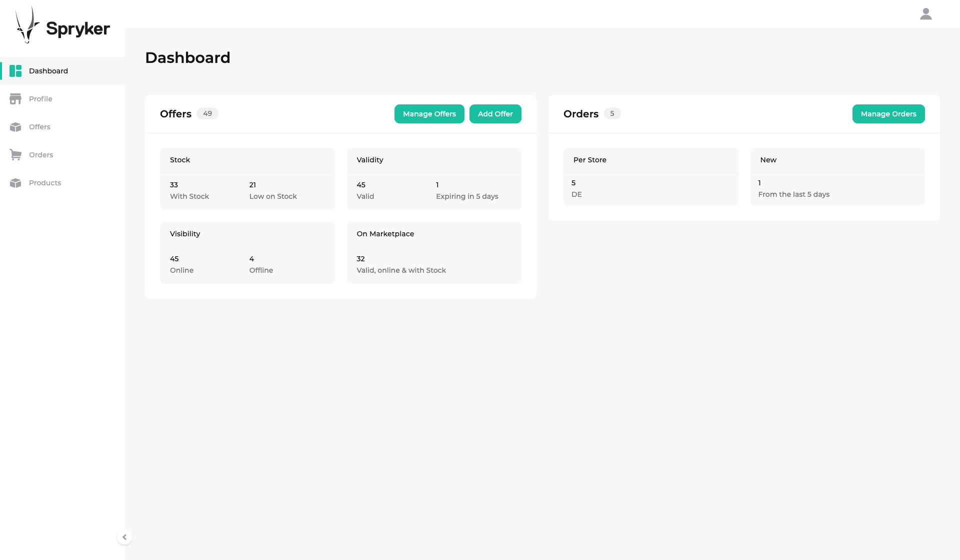Click the Products package icon
Image resolution: width=960 pixels, height=560 pixels.
click(15, 183)
